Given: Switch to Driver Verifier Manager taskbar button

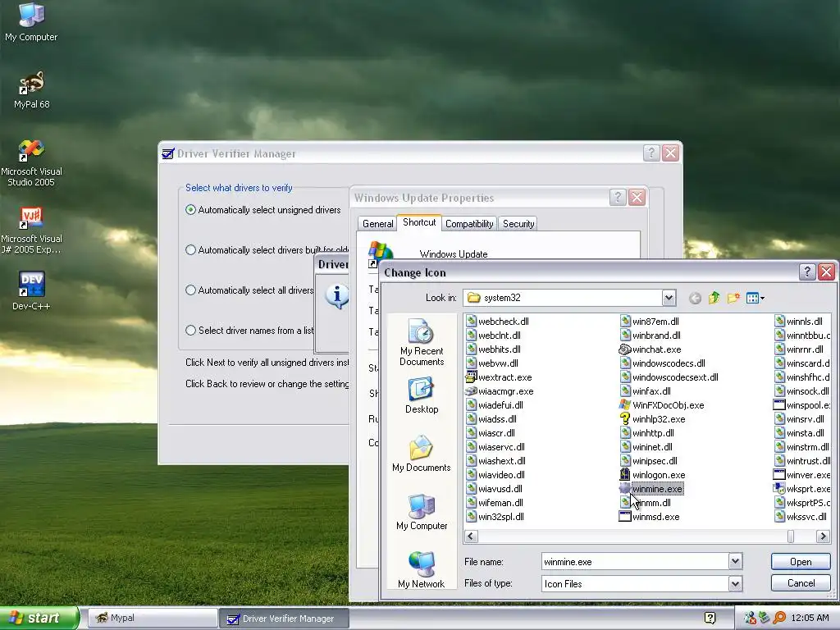Looking at the screenshot, I should click(284, 619).
